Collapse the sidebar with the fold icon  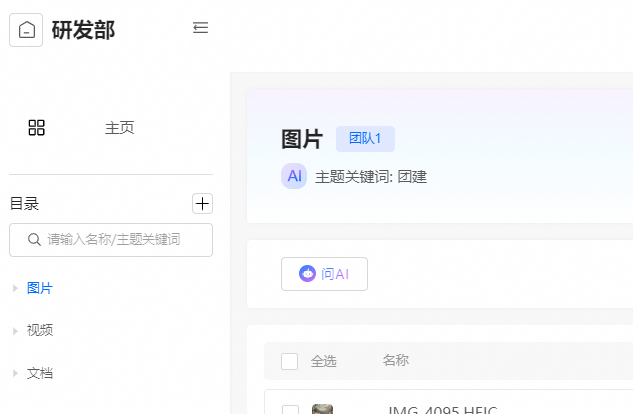tap(200, 27)
